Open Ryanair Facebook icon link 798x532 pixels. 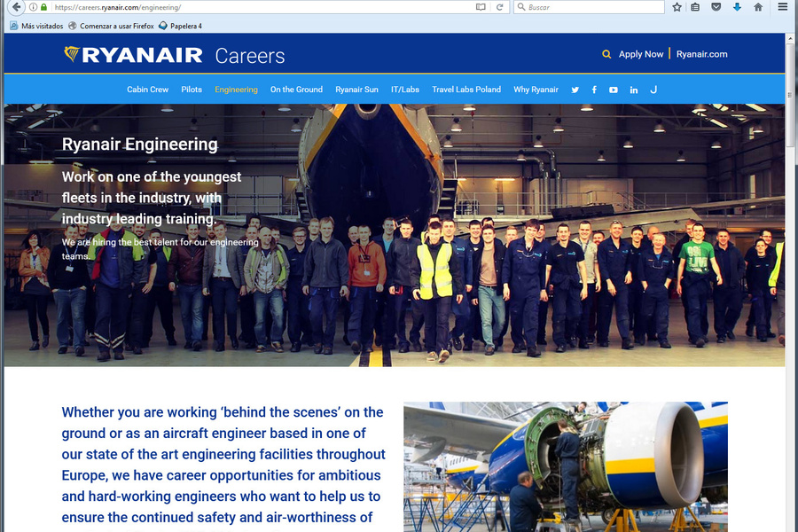point(594,90)
